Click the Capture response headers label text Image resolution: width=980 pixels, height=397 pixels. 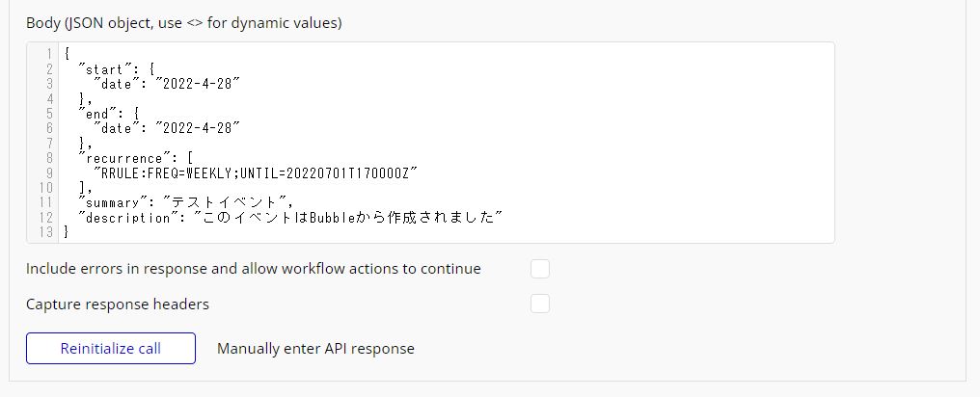(x=118, y=304)
